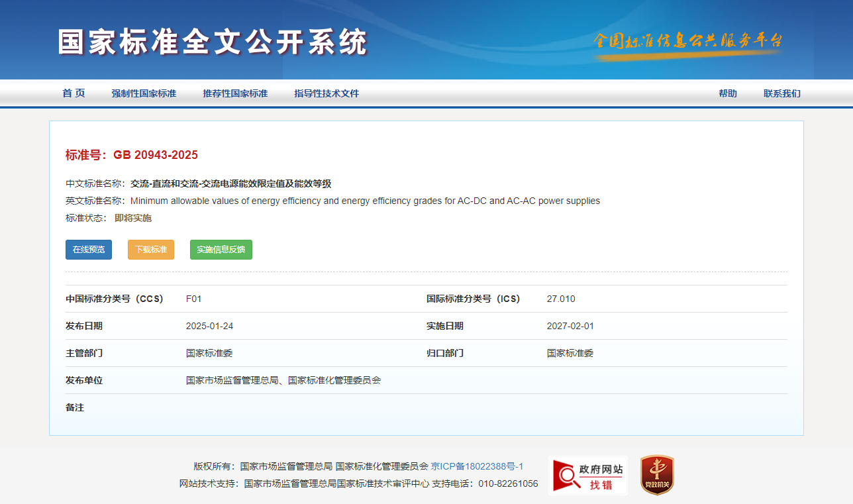Screen dimensions: 853x504
Task: Click the orange 下载标准 button
Action: pos(151,250)
